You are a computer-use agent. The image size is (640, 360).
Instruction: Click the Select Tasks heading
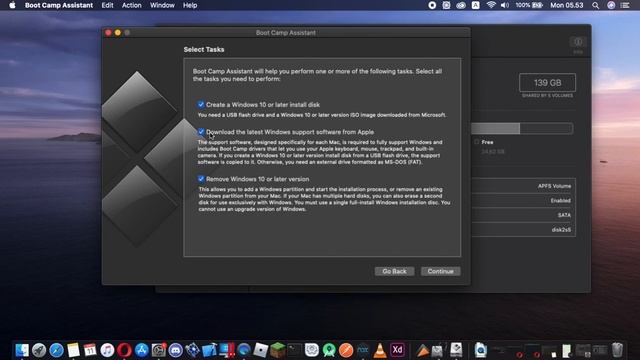[x=204, y=49]
